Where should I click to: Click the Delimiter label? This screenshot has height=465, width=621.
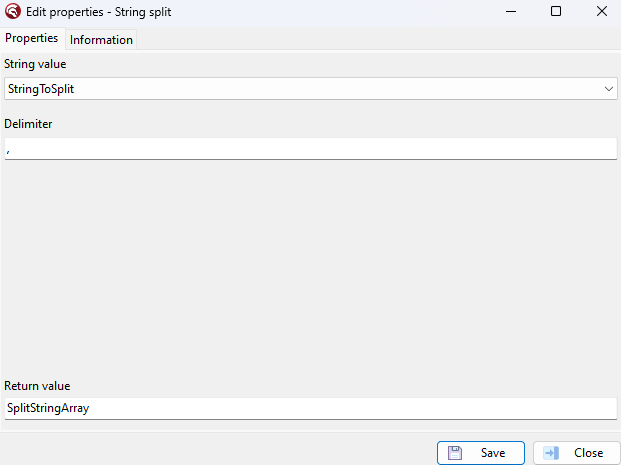[28, 124]
